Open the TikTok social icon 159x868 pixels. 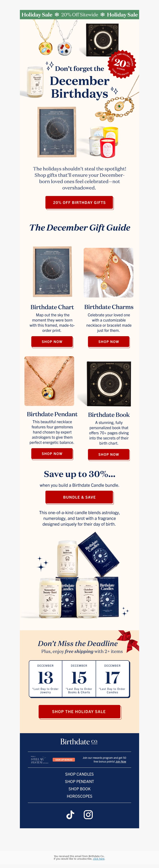tap(70, 814)
